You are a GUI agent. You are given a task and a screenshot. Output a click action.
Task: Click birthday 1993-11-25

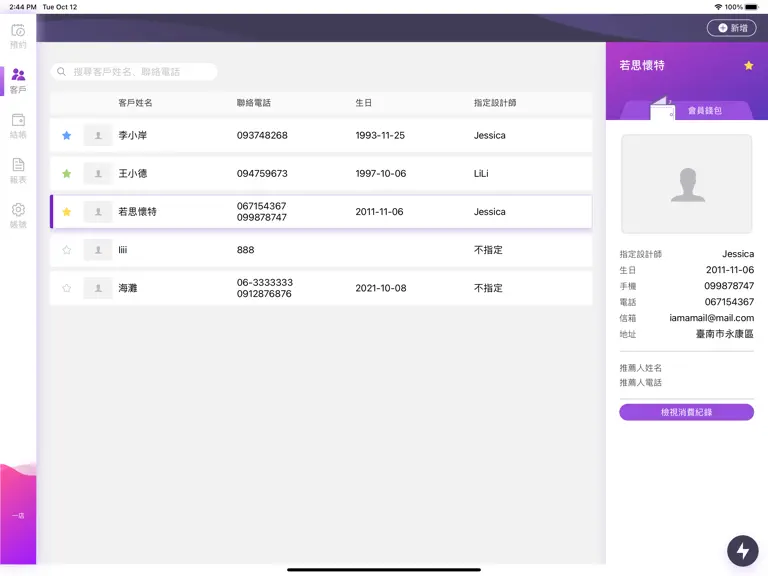[380, 135]
